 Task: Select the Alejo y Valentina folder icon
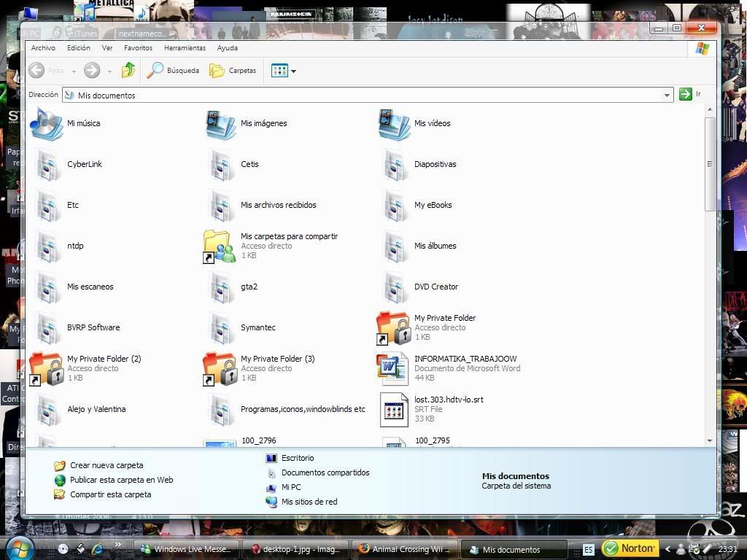coord(47,411)
